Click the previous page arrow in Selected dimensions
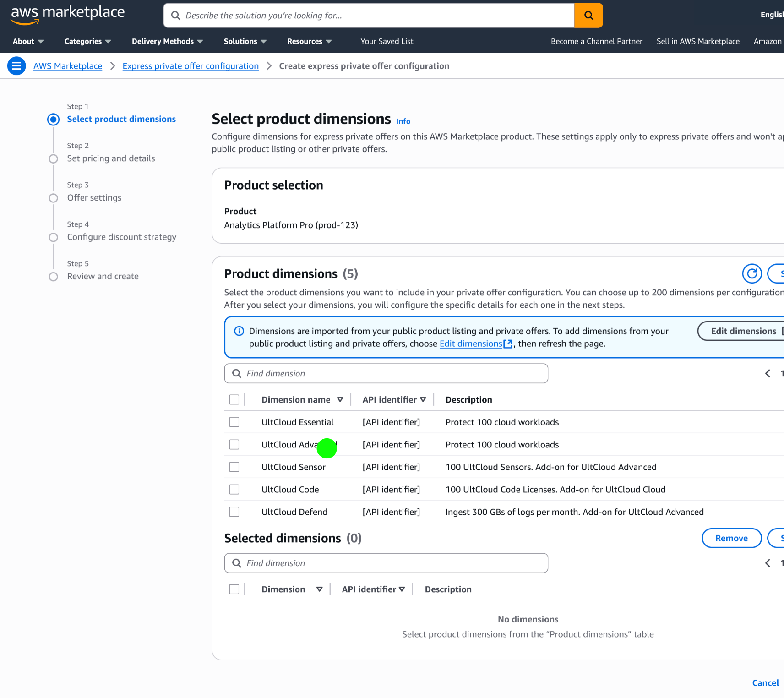 (768, 563)
